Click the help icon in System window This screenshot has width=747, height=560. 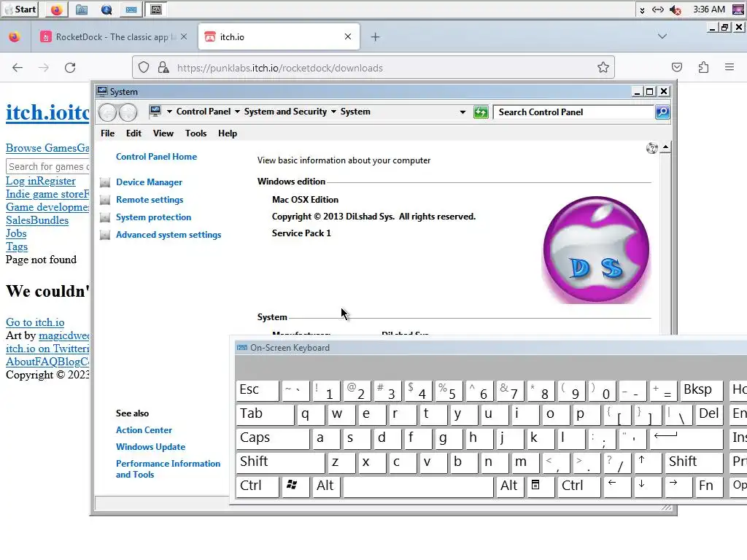(651, 148)
